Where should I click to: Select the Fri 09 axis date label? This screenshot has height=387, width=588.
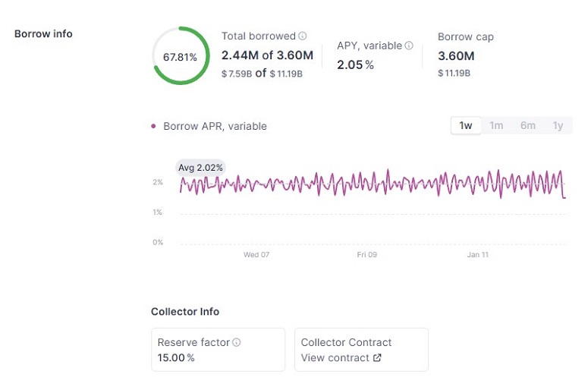[367, 255]
